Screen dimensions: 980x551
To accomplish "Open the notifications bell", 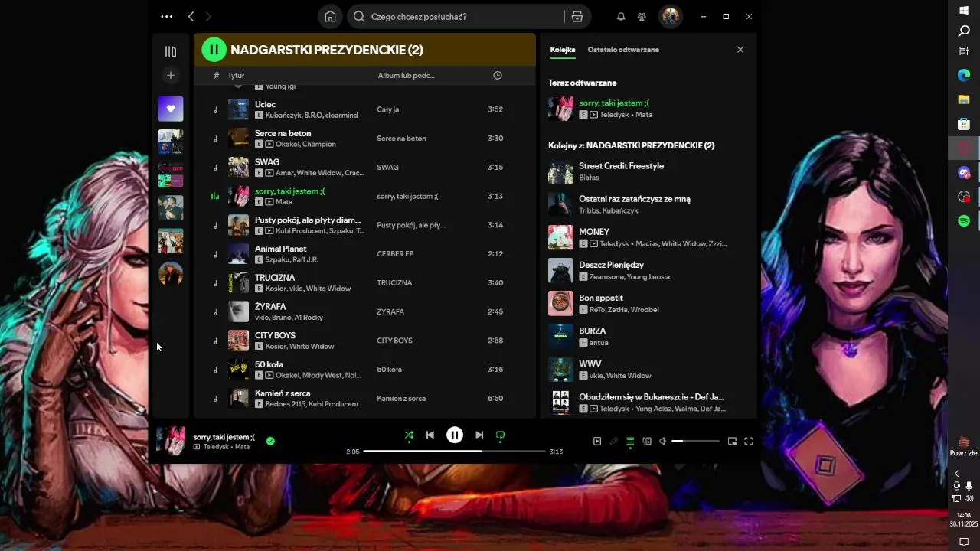I will [621, 16].
